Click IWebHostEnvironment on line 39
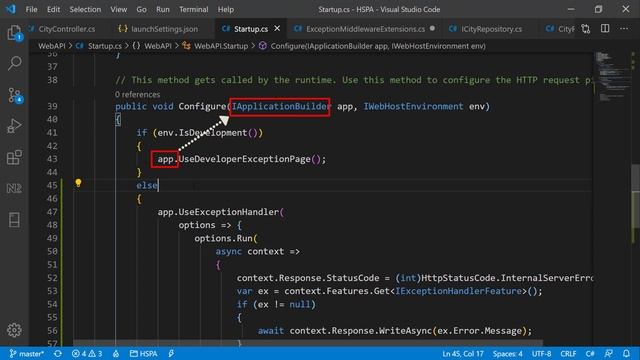 click(x=413, y=107)
